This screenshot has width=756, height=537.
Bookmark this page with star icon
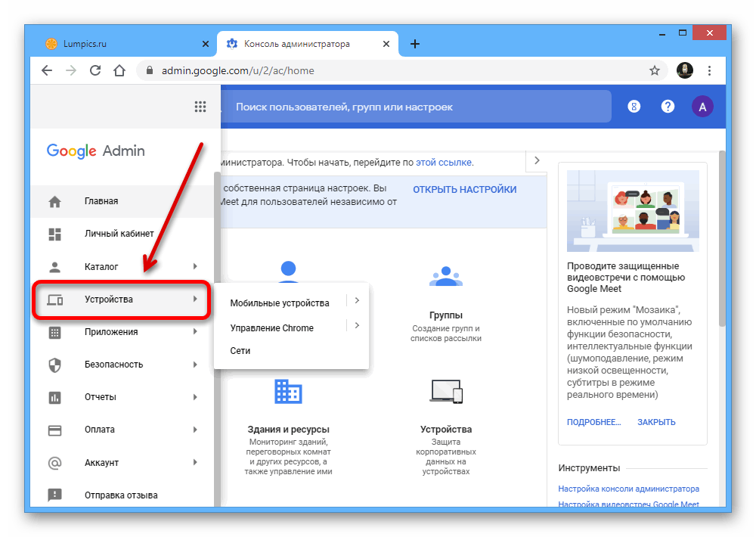click(x=654, y=70)
